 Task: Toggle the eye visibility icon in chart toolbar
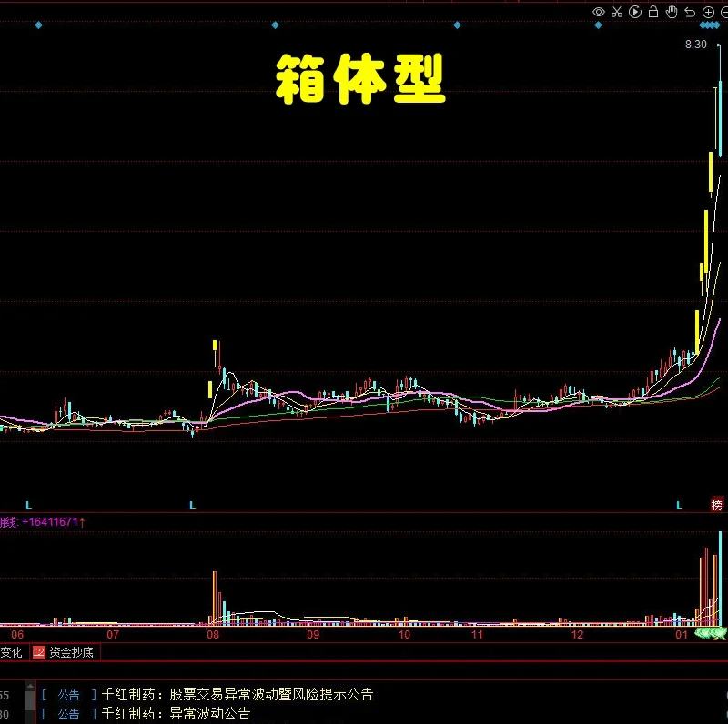[599, 12]
